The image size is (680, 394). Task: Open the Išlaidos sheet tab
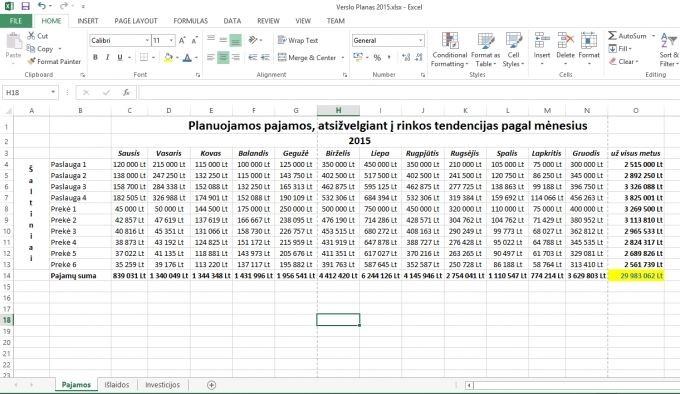click(x=117, y=385)
